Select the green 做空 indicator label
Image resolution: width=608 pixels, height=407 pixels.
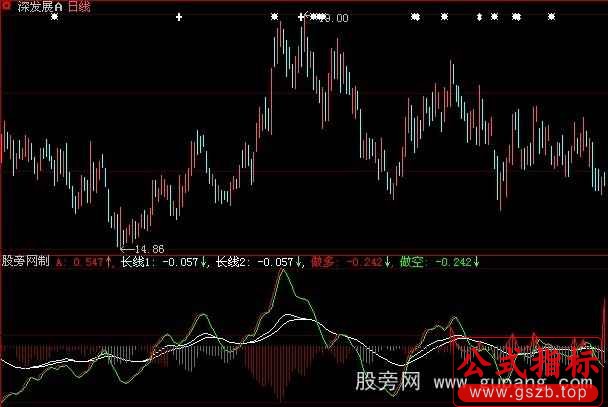pyautogui.click(x=411, y=263)
